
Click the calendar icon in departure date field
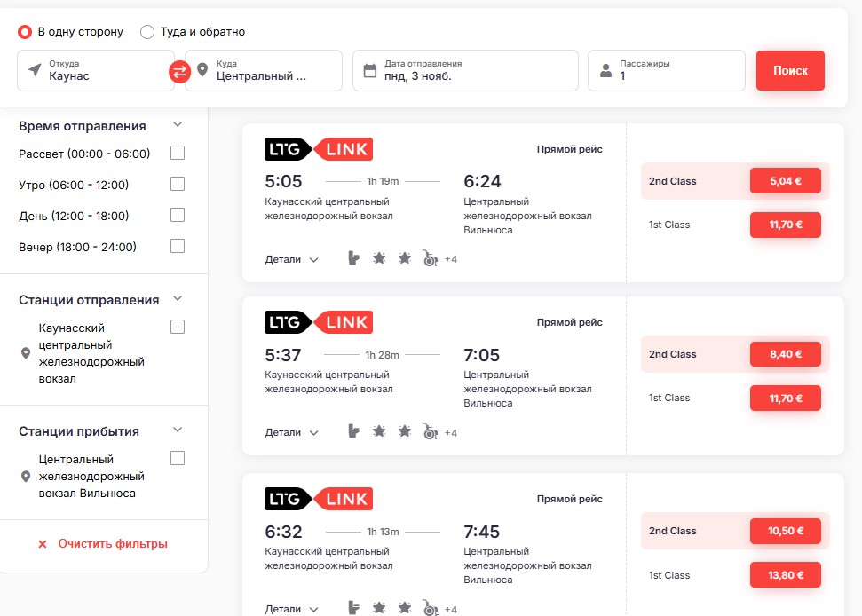[368, 70]
